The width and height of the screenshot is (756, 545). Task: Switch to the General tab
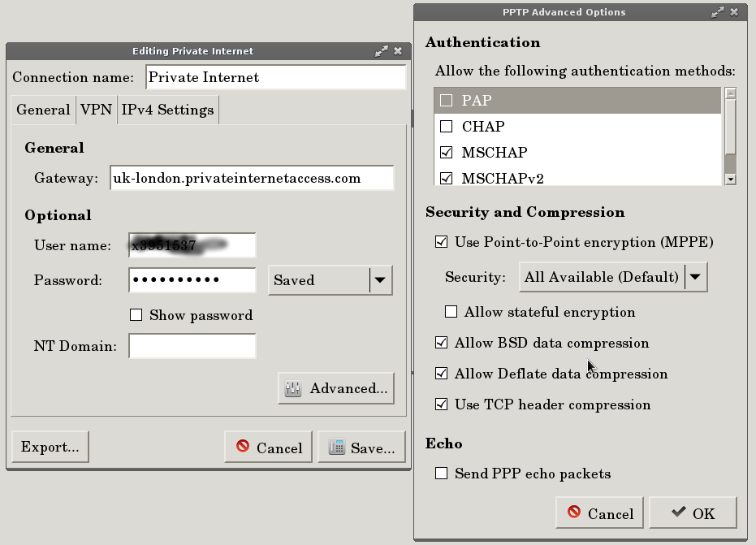click(x=43, y=110)
